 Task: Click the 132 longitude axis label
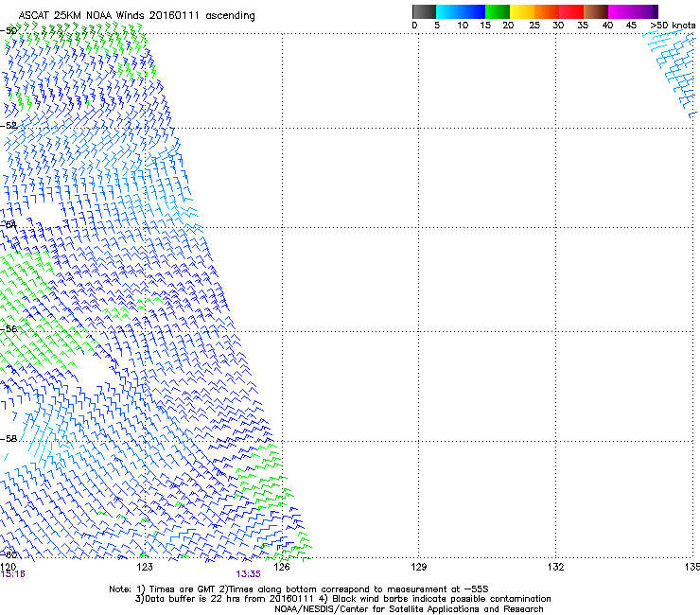(x=555, y=567)
